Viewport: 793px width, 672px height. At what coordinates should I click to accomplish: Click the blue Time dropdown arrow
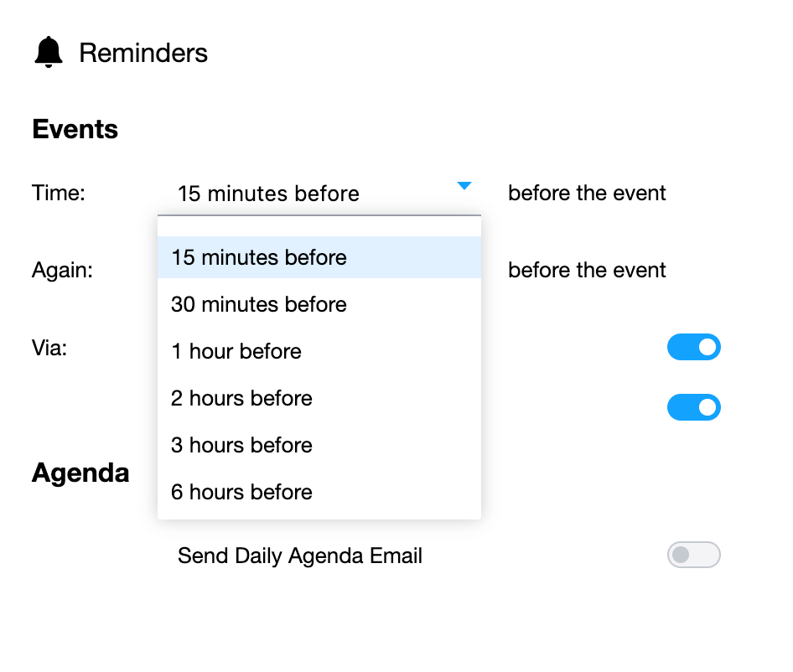tap(464, 186)
